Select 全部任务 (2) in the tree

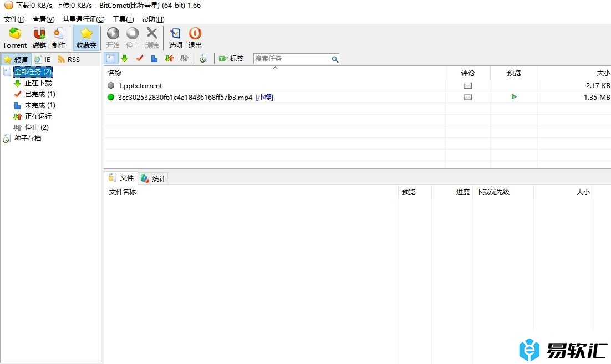[33, 71]
